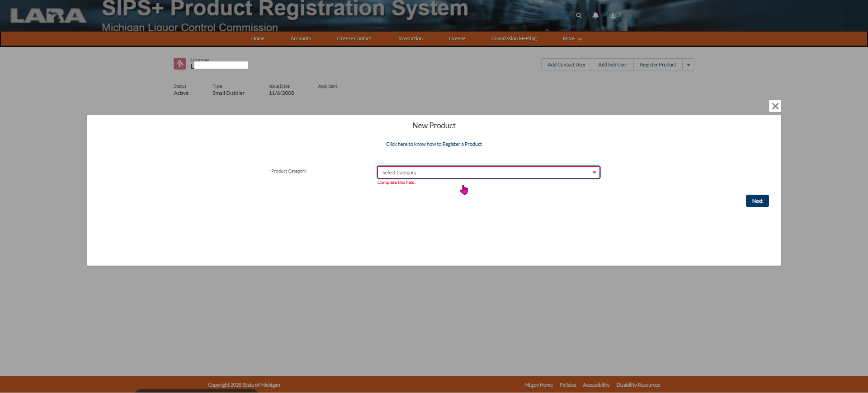868x393 pixels.
Task: Click the LARA logo
Action: point(48,16)
